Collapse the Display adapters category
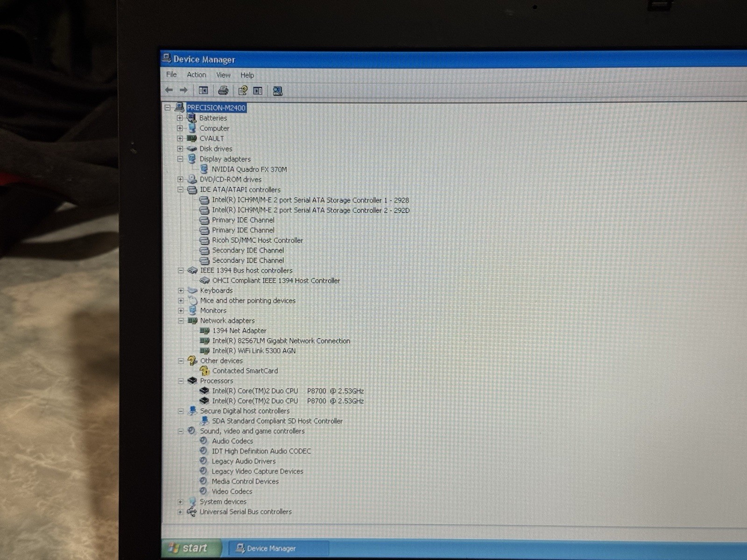 180,159
